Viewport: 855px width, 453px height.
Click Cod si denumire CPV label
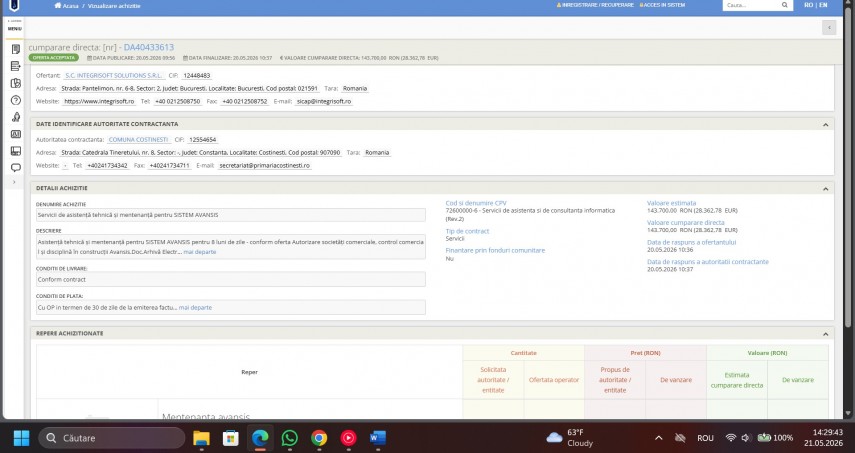coord(475,203)
